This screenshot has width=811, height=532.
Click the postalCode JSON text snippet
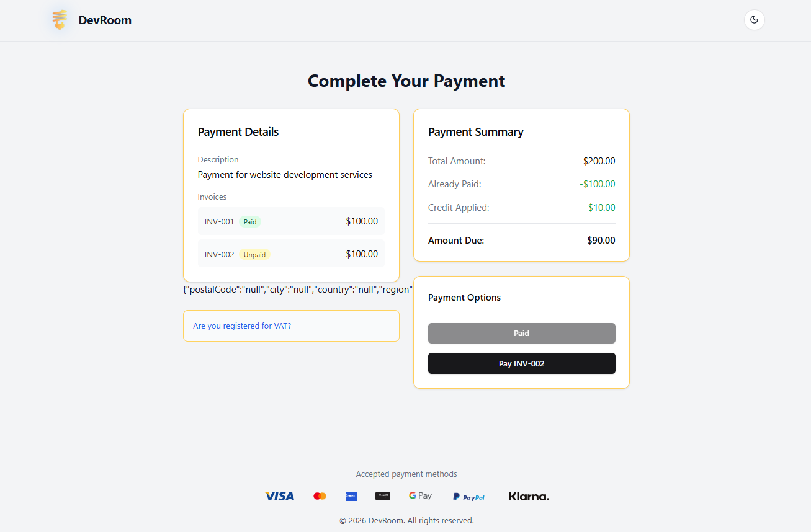[x=298, y=289]
